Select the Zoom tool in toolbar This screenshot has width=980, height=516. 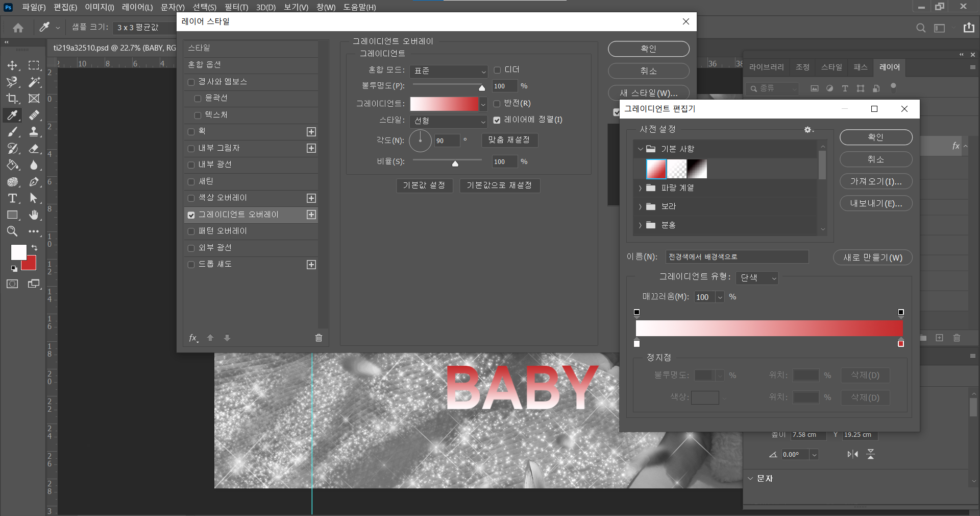pyautogui.click(x=12, y=231)
